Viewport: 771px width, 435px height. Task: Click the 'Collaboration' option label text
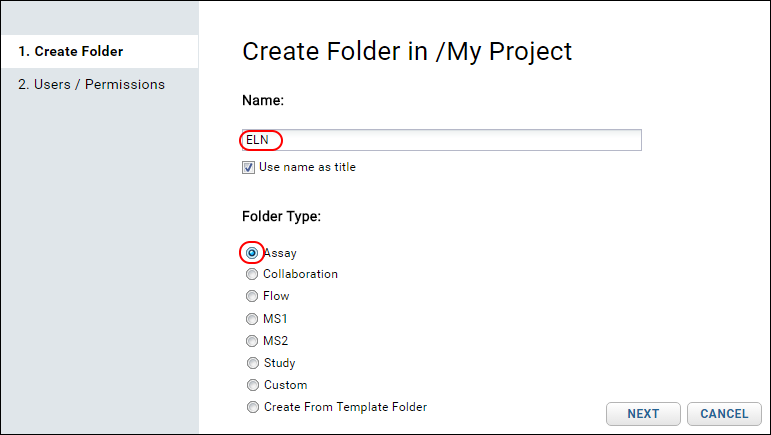(300, 274)
